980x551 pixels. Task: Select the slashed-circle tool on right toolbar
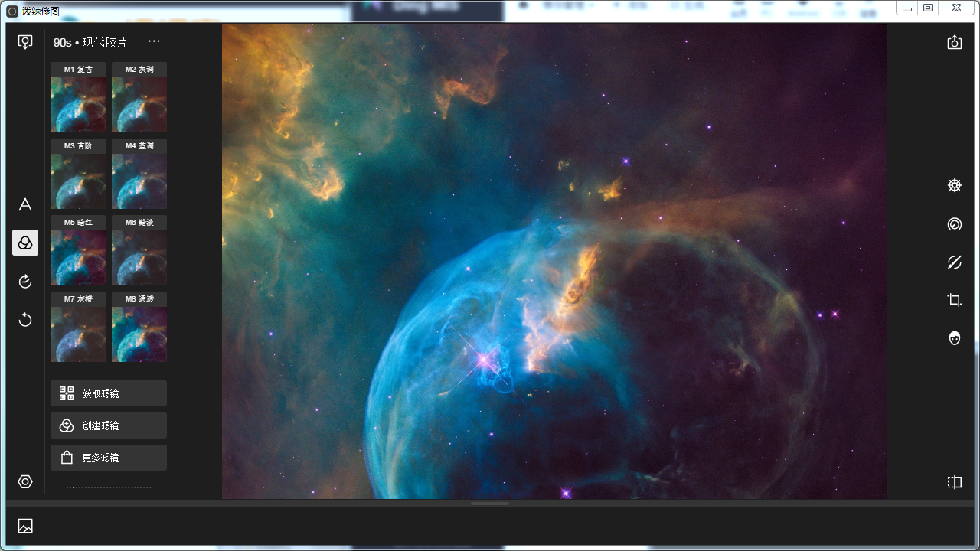click(x=954, y=262)
